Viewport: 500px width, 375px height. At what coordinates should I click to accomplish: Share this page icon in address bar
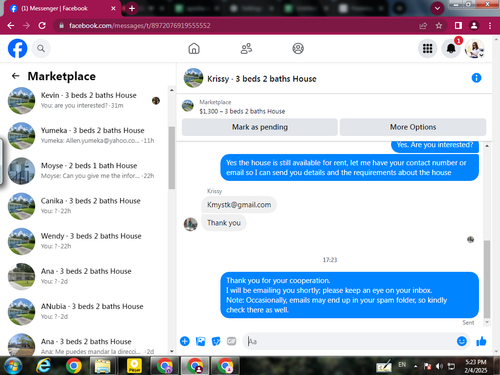click(x=423, y=26)
